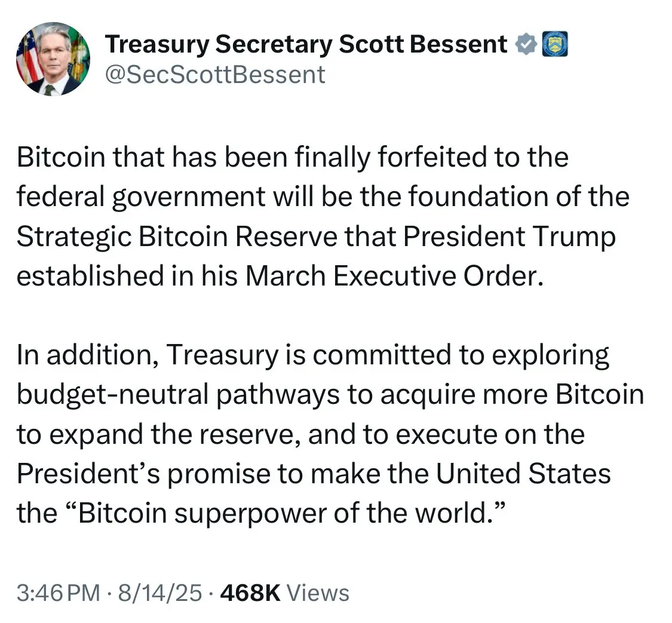Click the word Views beside the count
The width and height of the screenshot is (672, 623).
(318, 593)
